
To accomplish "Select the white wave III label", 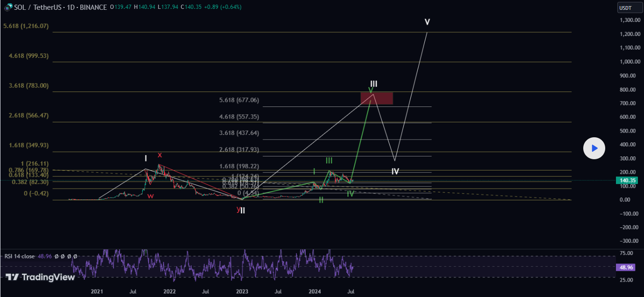I will tap(374, 84).
